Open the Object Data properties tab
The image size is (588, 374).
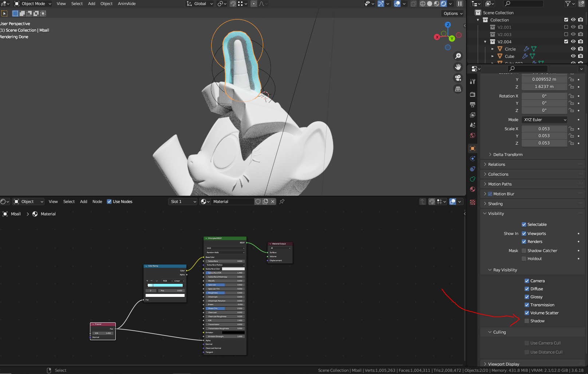(473, 179)
